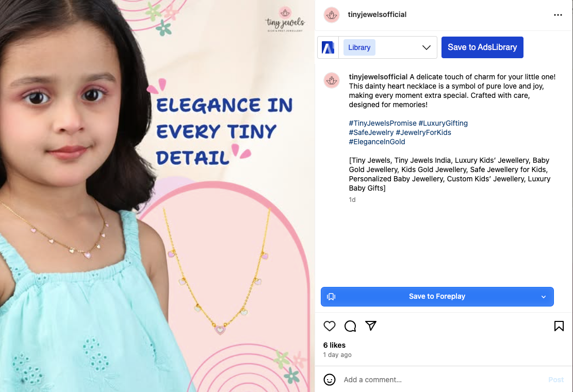This screenshot has height=392, width=573.
Task: Open the tiny jewels post image
Action: [x=157, y=196]
